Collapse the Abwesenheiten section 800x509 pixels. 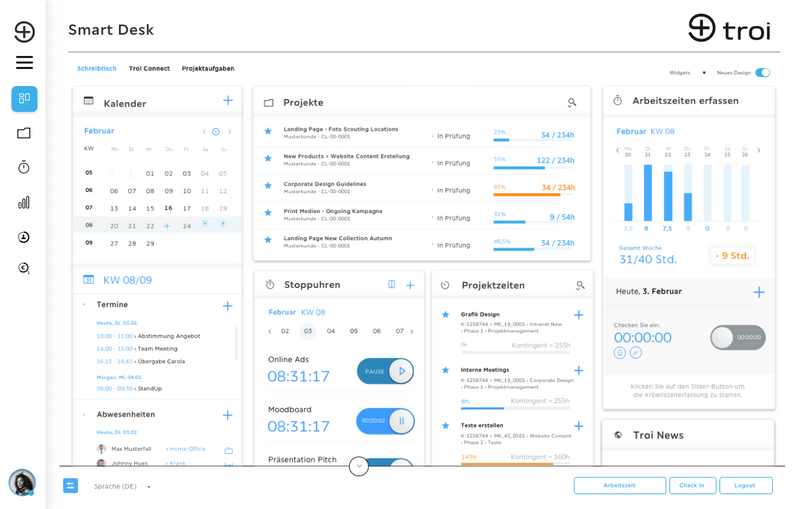(84, 415)
